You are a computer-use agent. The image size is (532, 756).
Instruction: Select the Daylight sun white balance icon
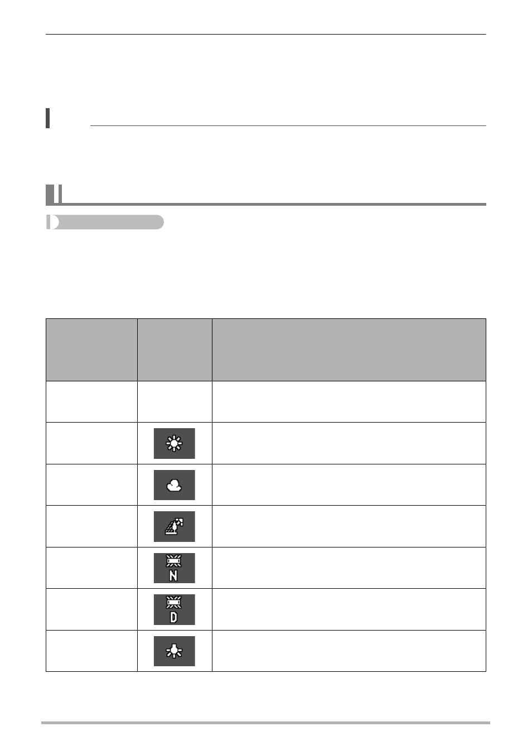[x=175, y=443]
